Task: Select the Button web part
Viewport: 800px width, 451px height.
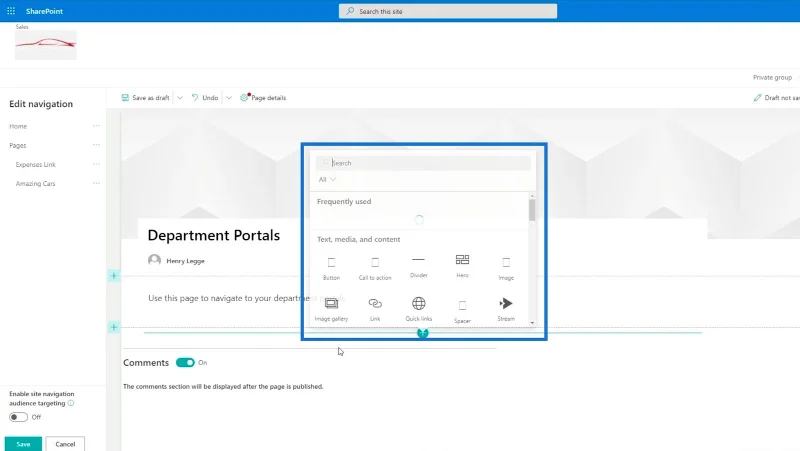Action: 331,268
